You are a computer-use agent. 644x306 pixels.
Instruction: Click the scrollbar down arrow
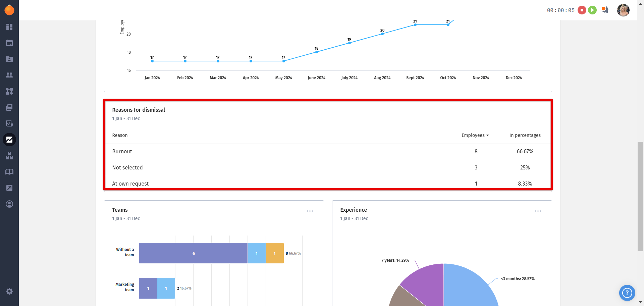pyautogui.click(x=640, y=303)
